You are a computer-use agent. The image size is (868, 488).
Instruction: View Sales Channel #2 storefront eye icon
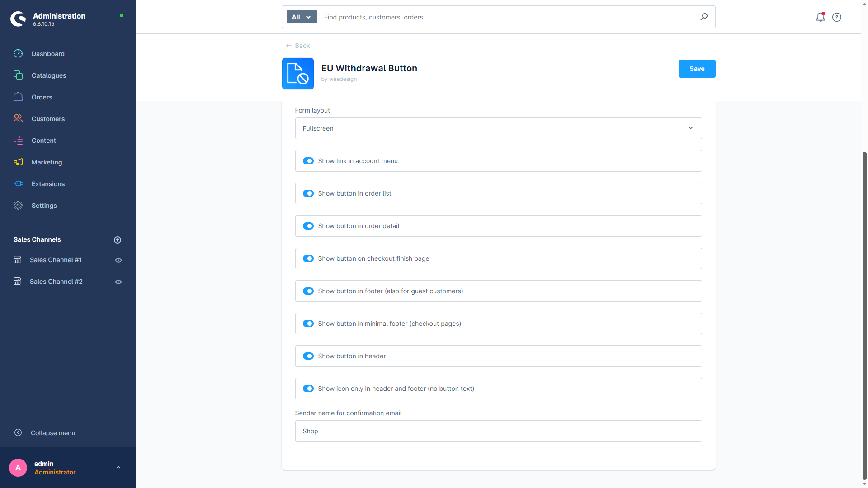coord(118,282)
